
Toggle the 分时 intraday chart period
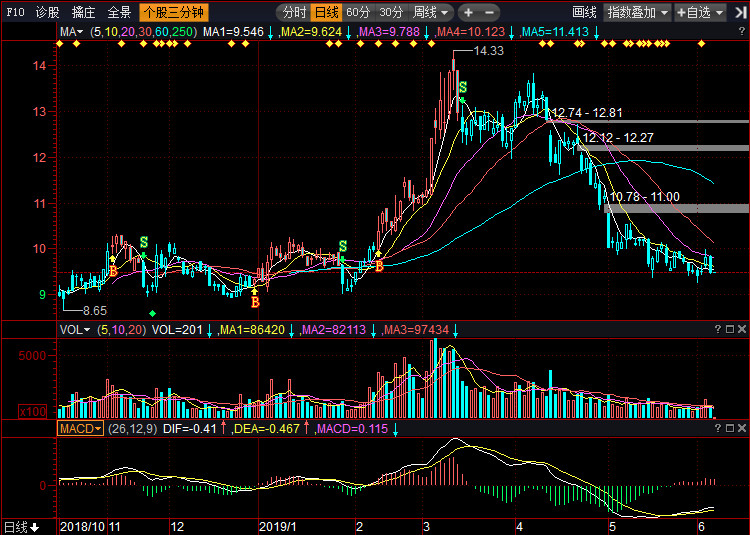pos(294,13)
